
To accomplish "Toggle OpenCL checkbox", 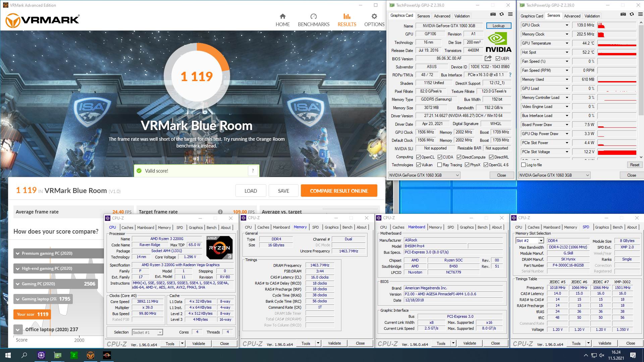I will click(x=418, y=157).
